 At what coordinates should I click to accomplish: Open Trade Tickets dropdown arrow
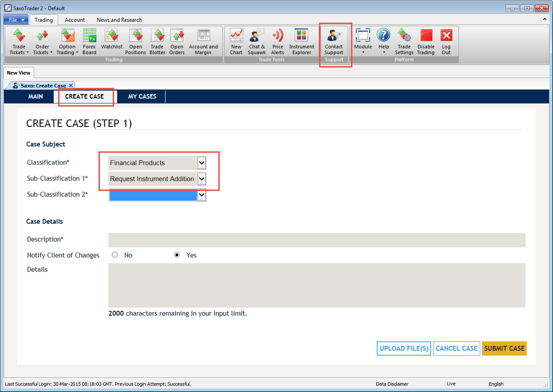coord(28,52)
